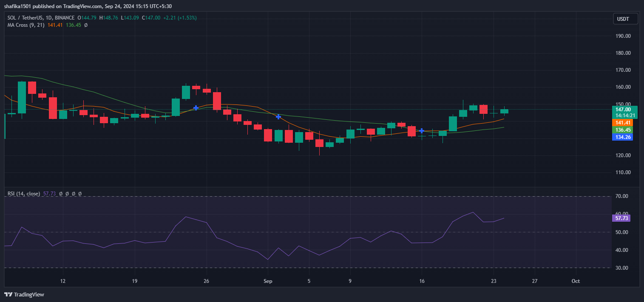Screen dimensions: 644x302
Task: Click the shafika1501 username link
Action: [18, 6]
